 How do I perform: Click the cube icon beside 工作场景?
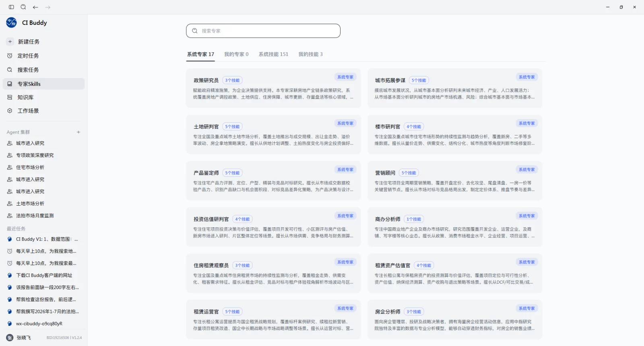click(10, 111)
